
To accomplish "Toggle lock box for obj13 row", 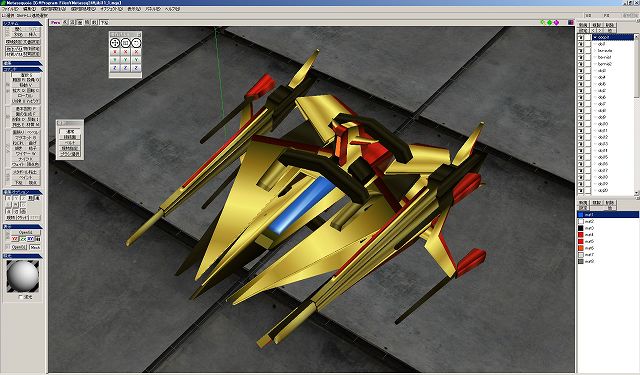I will [588, 144].
